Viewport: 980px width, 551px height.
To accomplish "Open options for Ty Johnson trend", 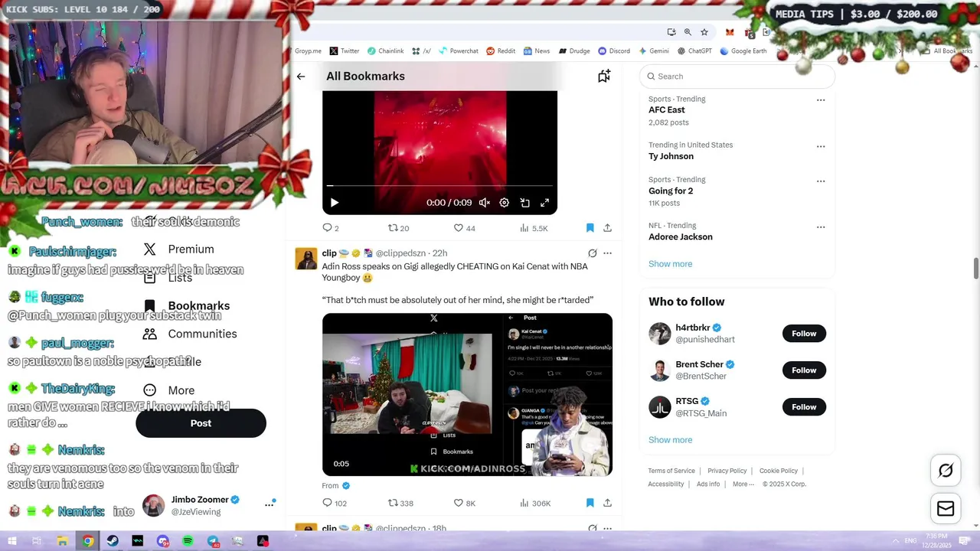I will [x=821, y=146].
